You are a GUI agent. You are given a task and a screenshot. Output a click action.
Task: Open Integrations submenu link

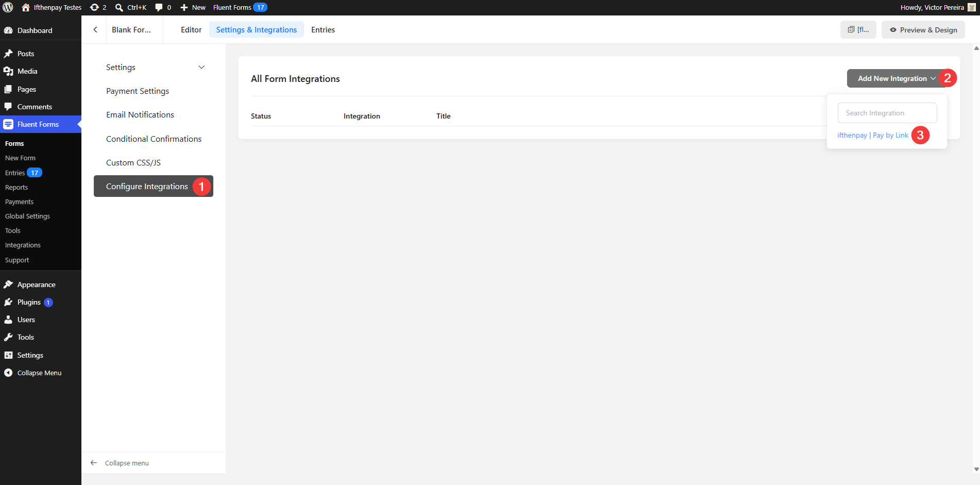coord(23,245)
